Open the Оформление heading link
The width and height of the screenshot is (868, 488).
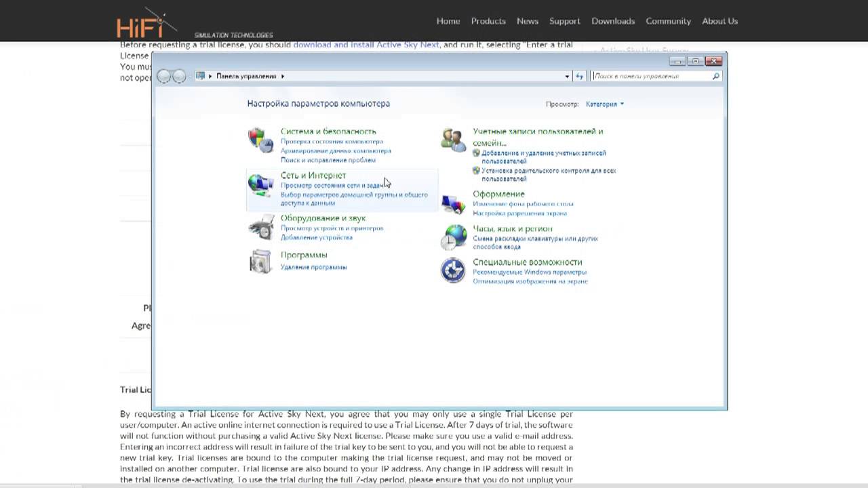pyautogui.click(x=498, y=194)
